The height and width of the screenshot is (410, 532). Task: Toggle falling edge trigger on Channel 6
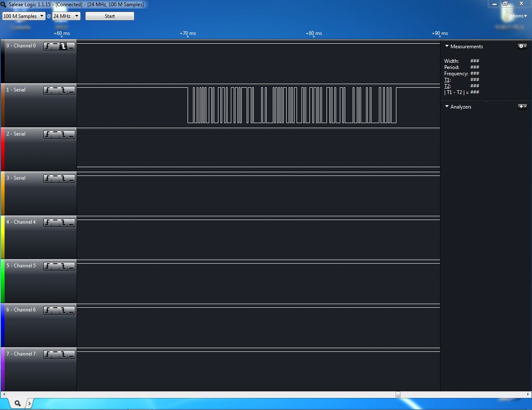[x=63, y=310]
